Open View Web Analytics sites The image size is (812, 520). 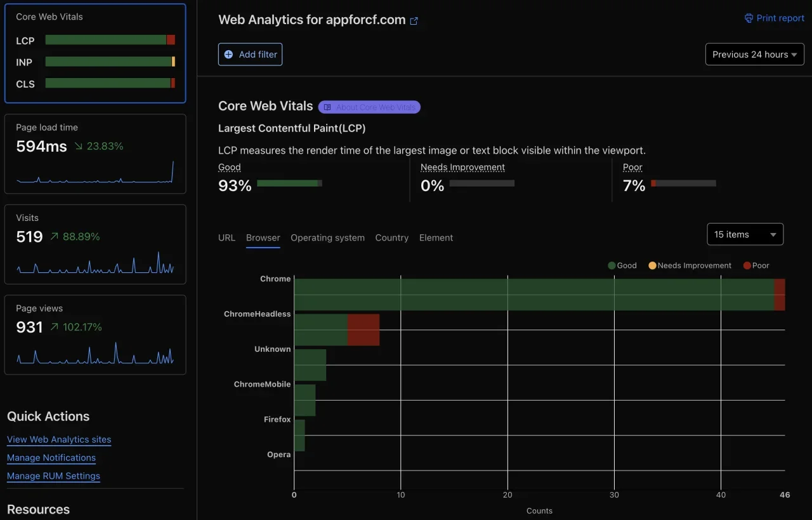click(58, 439)
